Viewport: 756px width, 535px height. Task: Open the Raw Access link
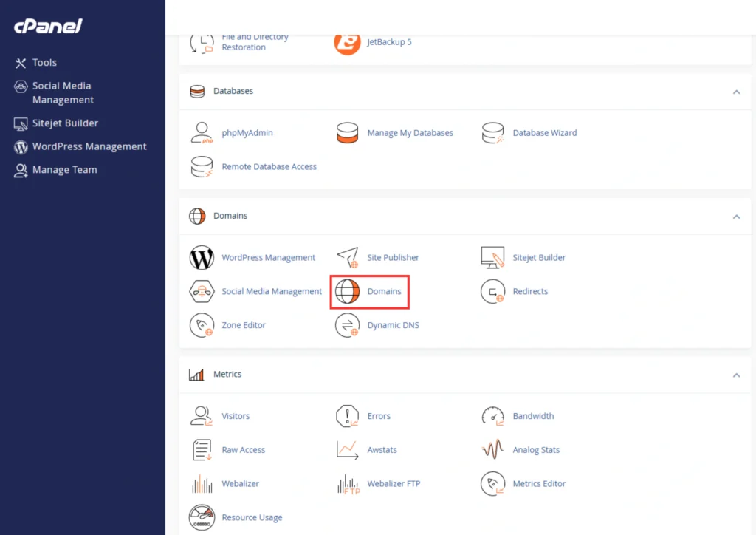243,449
